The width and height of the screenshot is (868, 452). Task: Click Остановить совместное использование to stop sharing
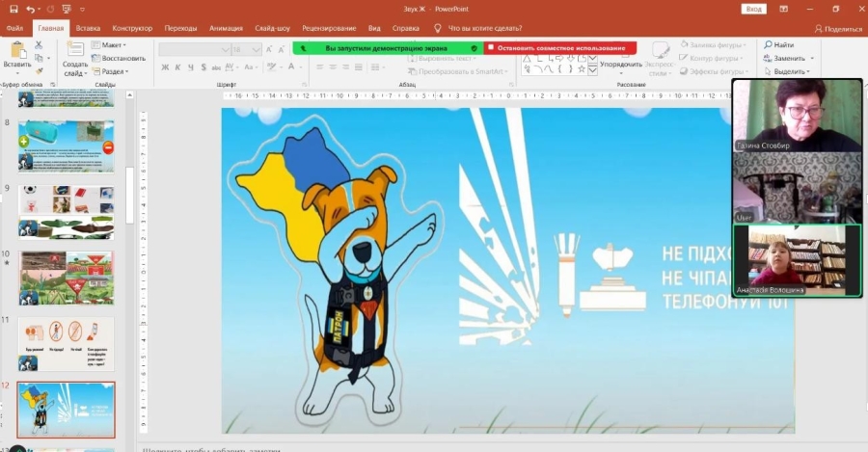coord(560,48)
